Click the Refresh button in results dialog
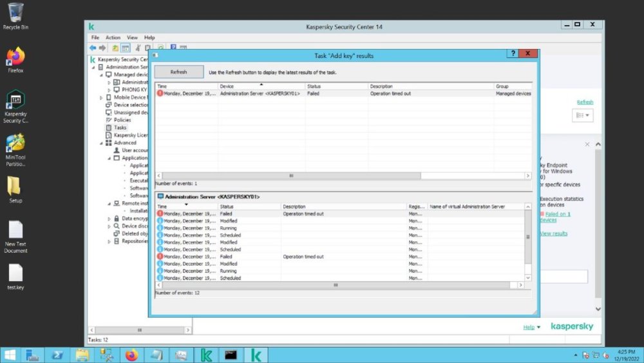This screenshot has height=363, width=644. pyautogui.click(x=178, y=72)
